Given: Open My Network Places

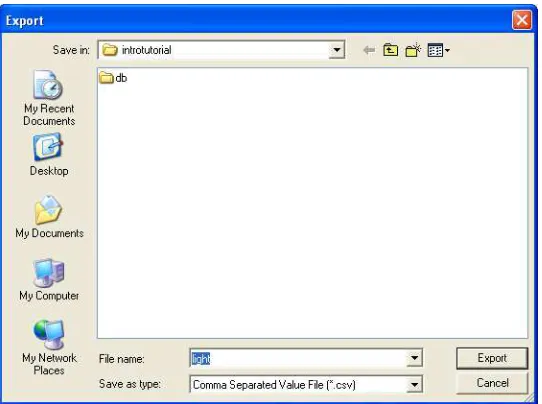Looking at the screenshot, I should 49,347.
